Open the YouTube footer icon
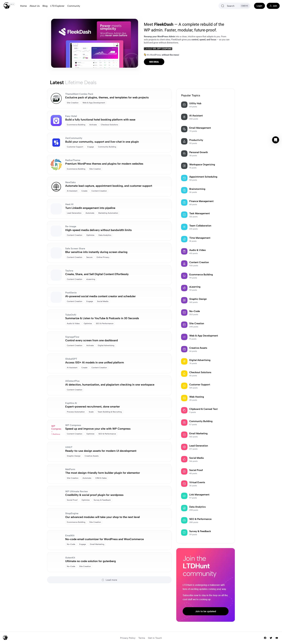The width and height of the screenshot is (282, 644). pyautogui.click(x=277, y=638)
